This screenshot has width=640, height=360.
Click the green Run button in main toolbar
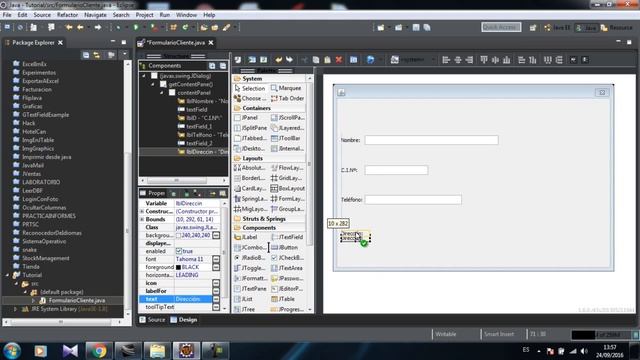click(136, 27)
